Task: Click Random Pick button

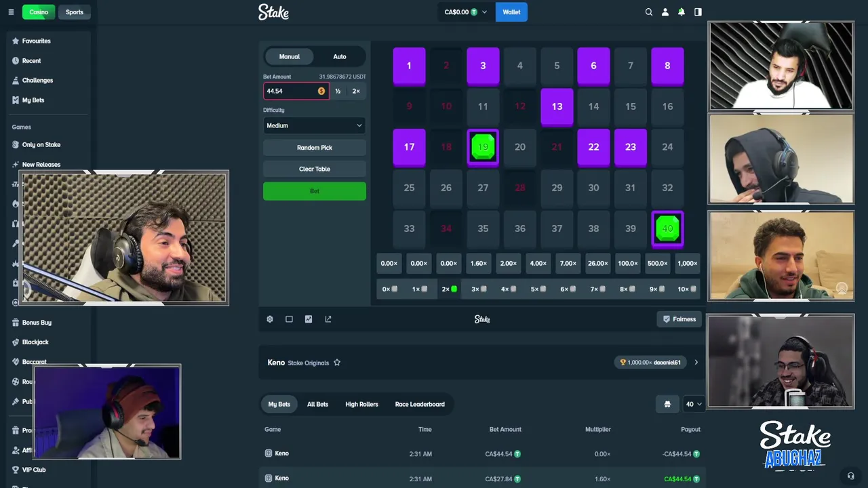Action: pyautogui.click(x=315, y=147)
